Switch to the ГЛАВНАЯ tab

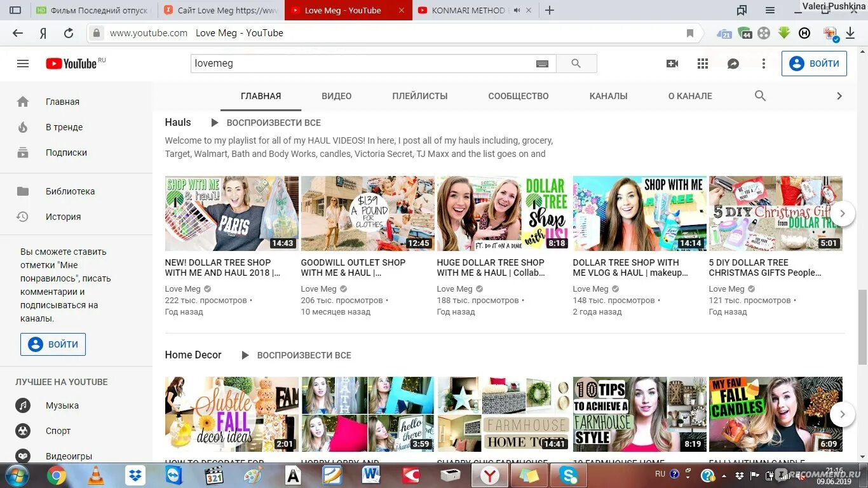coord(261,96)
